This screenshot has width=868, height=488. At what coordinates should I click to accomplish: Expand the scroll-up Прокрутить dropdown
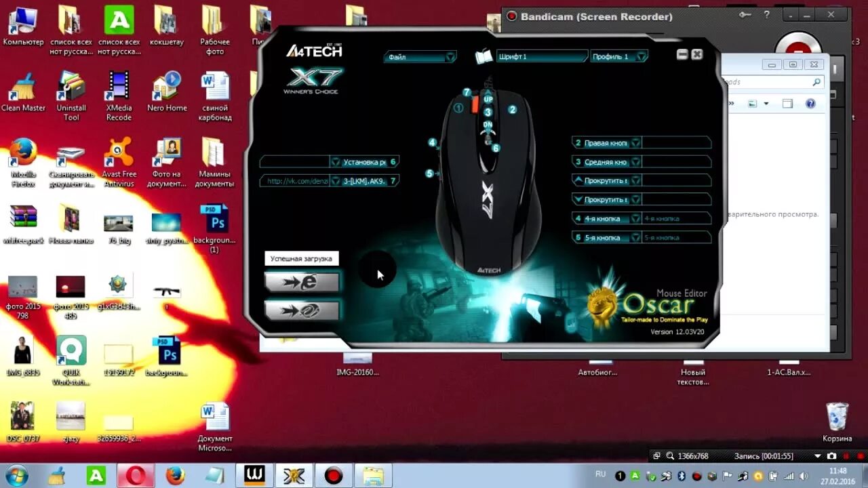635,181
